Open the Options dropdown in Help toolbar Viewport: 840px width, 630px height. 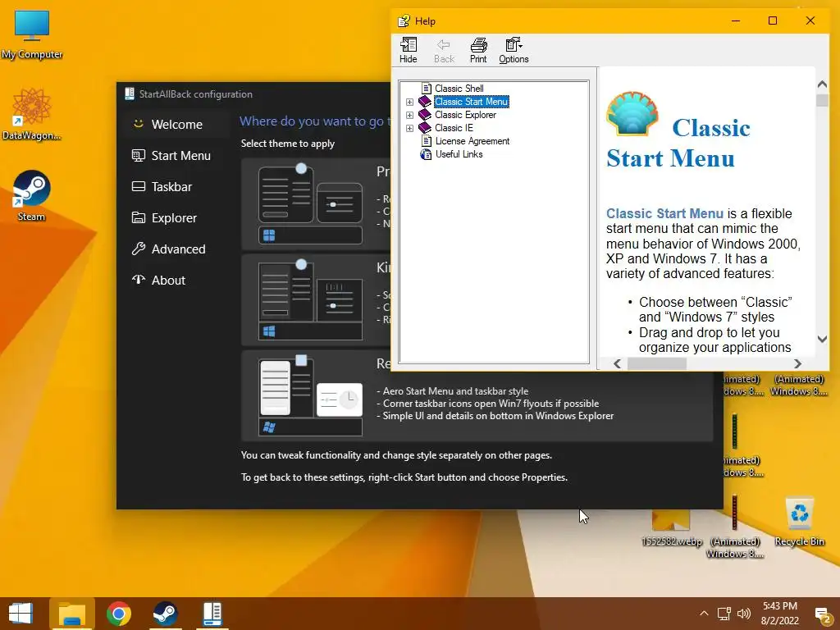point(514,51)
